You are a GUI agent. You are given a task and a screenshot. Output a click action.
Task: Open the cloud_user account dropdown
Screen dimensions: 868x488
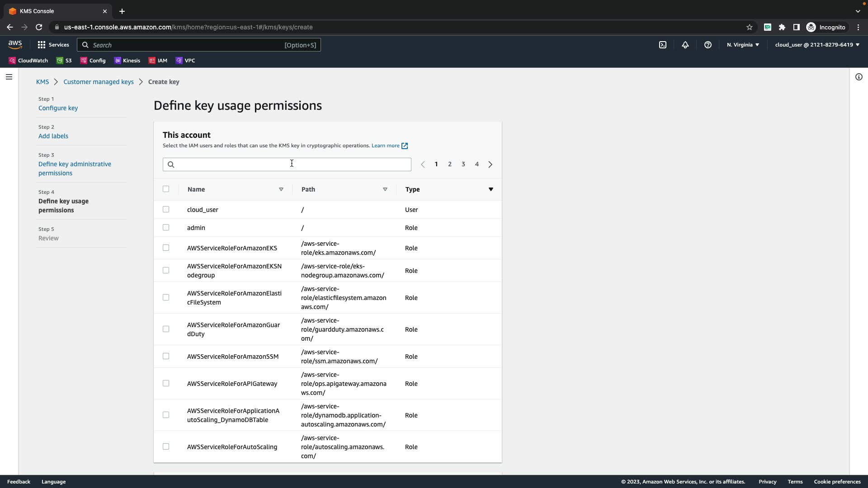pos(816,45)
